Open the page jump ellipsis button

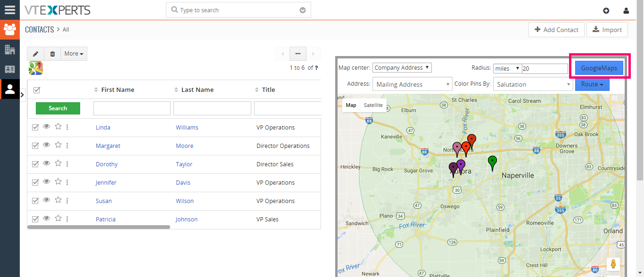click(298, 54)
